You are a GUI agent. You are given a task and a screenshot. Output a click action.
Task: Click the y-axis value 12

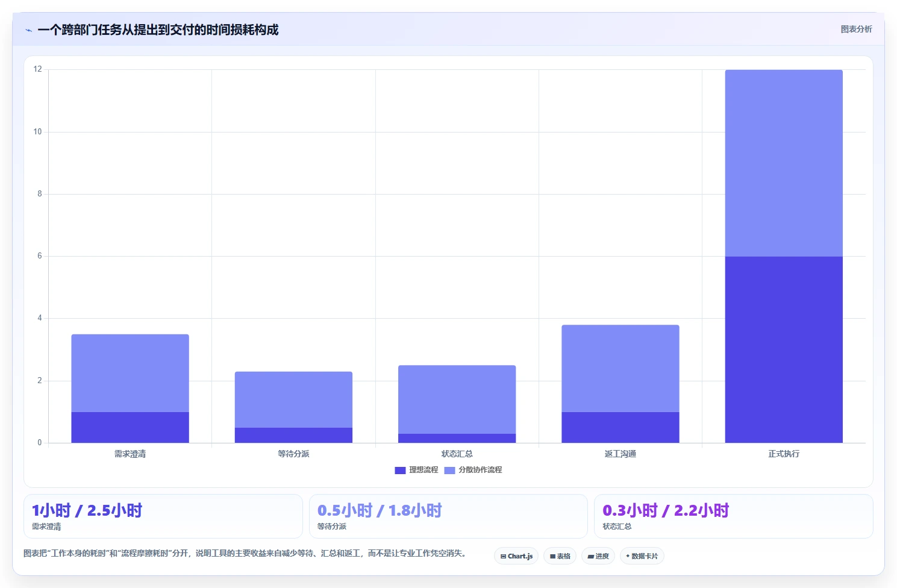click(38, 69)
